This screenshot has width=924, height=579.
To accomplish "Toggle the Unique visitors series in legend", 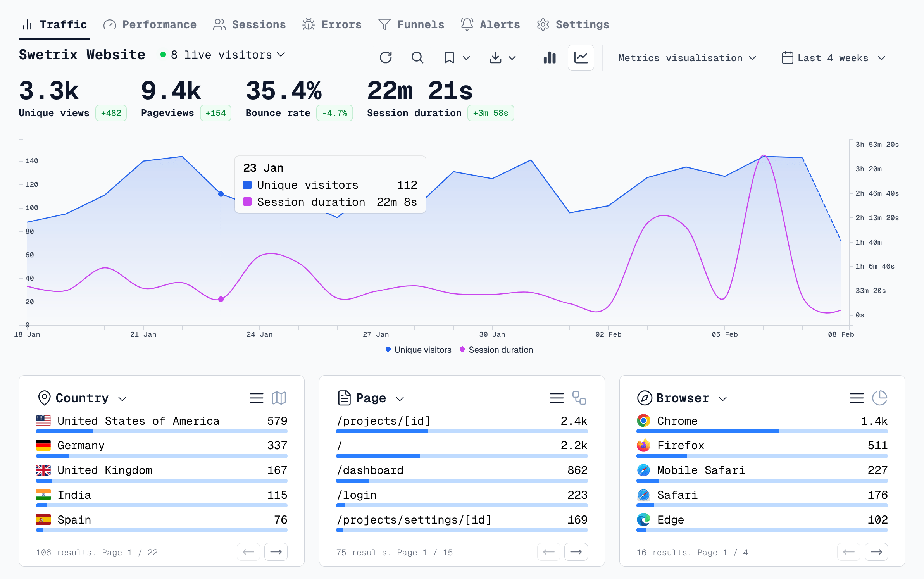I will click(418, 350).
